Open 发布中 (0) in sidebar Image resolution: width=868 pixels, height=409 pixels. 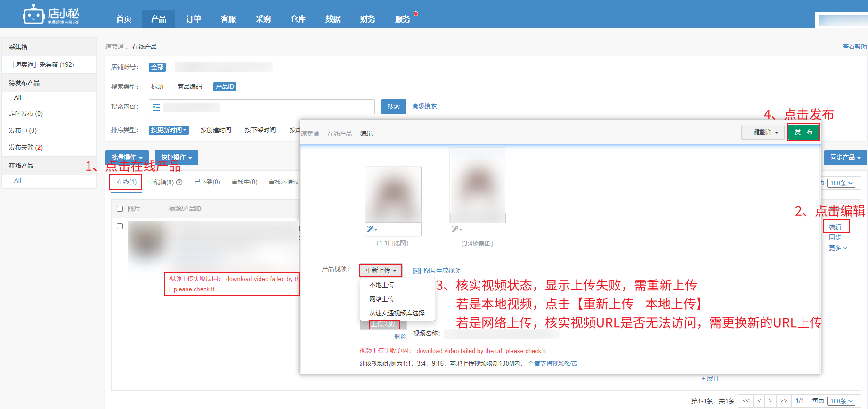[x=23, y=131]
